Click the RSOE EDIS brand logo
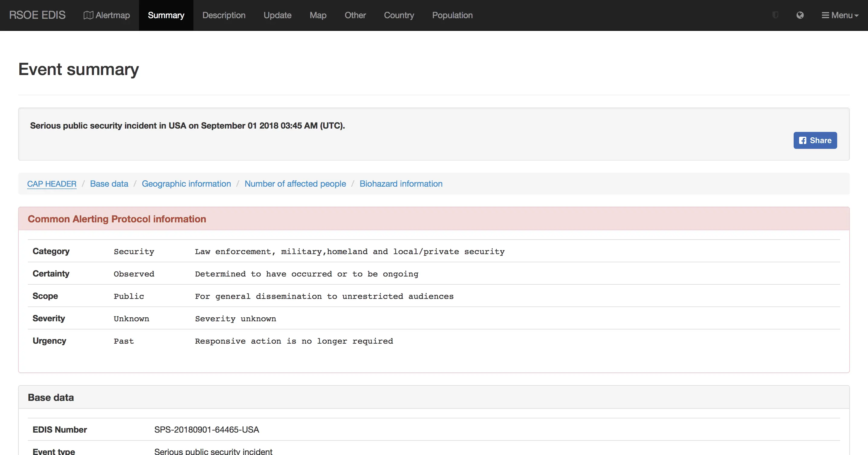 click(37, 15)
